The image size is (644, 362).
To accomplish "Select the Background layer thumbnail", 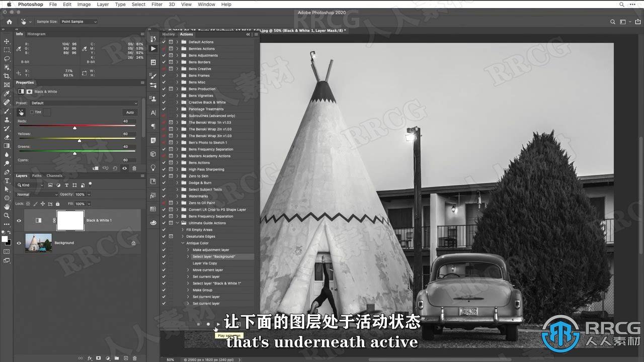I will pos(38,243).
